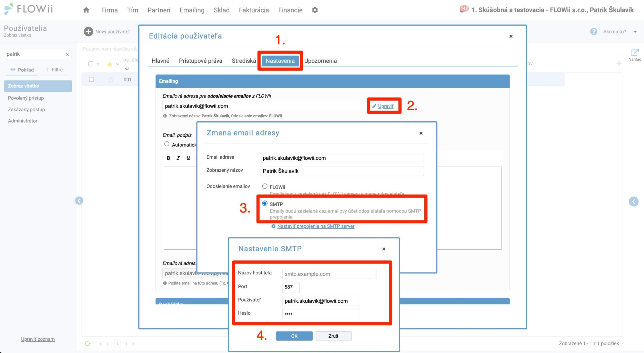Screen dimensions: 644x353
Task: Refresh the users list
Action: pyautogui.click(x=87, y=344)
